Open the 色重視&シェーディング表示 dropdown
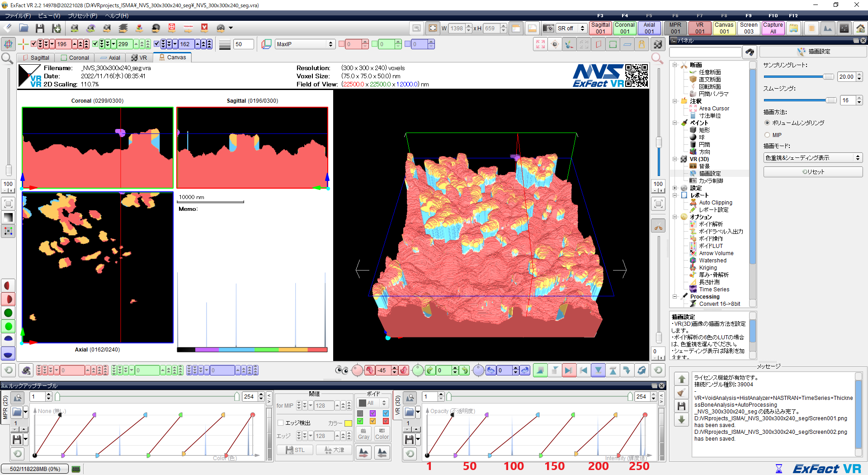 coord(813,157)
